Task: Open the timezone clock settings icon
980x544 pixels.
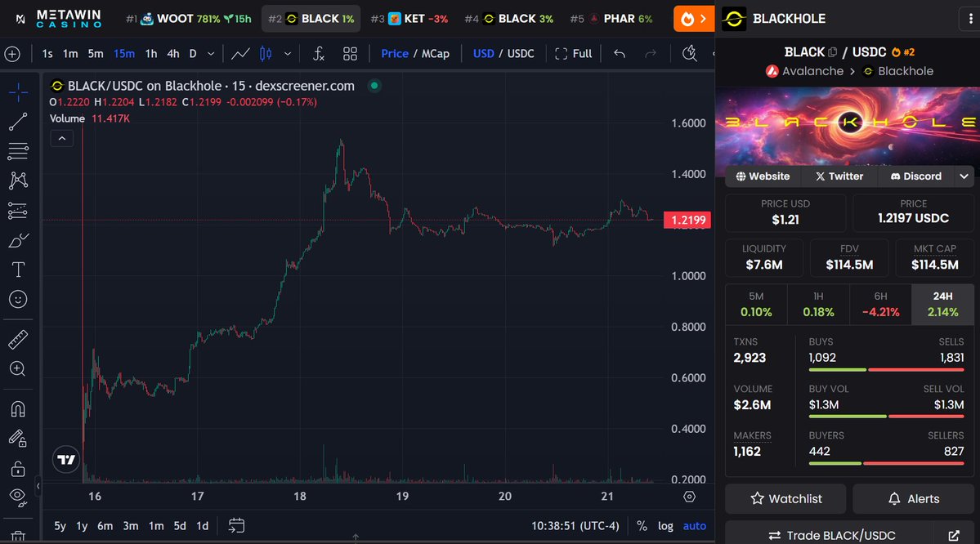Action: coord(689,55)
